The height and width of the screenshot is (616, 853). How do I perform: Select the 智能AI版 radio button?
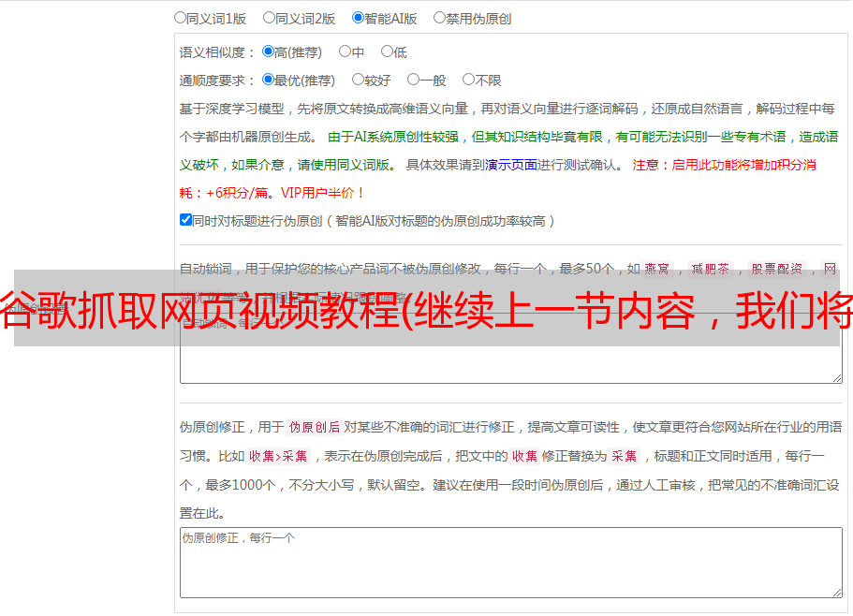point(358,18)
